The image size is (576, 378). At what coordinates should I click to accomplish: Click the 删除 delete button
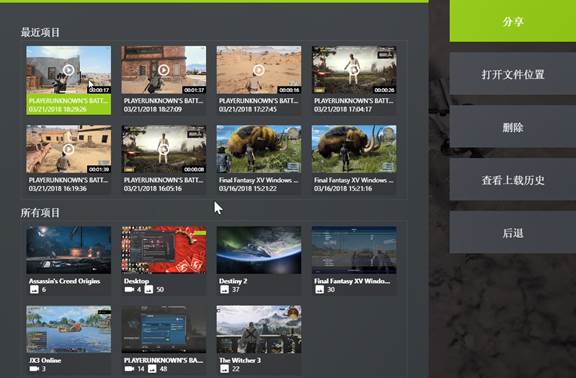(x=513, y=127)
